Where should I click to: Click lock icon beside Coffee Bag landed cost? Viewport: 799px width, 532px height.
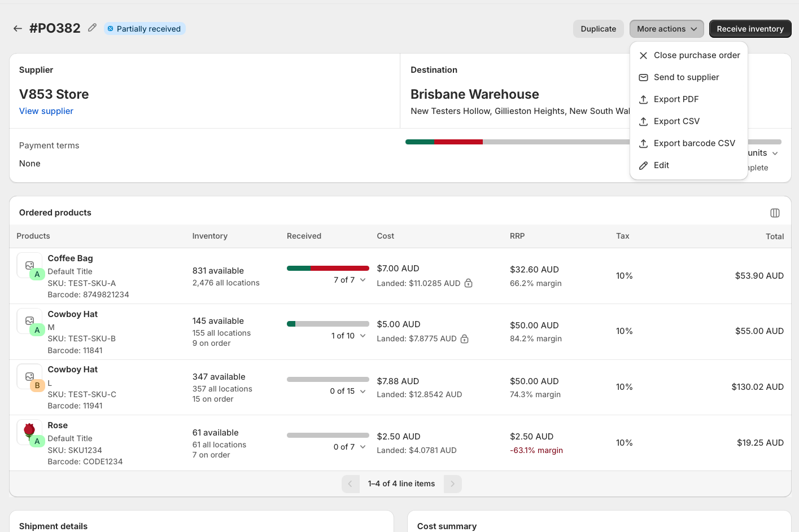(468, 283)
